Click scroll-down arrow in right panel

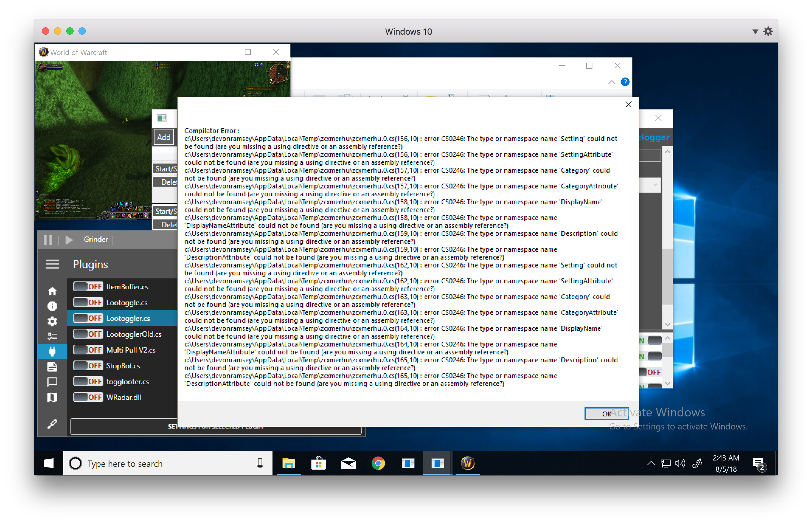coord(667,325)
